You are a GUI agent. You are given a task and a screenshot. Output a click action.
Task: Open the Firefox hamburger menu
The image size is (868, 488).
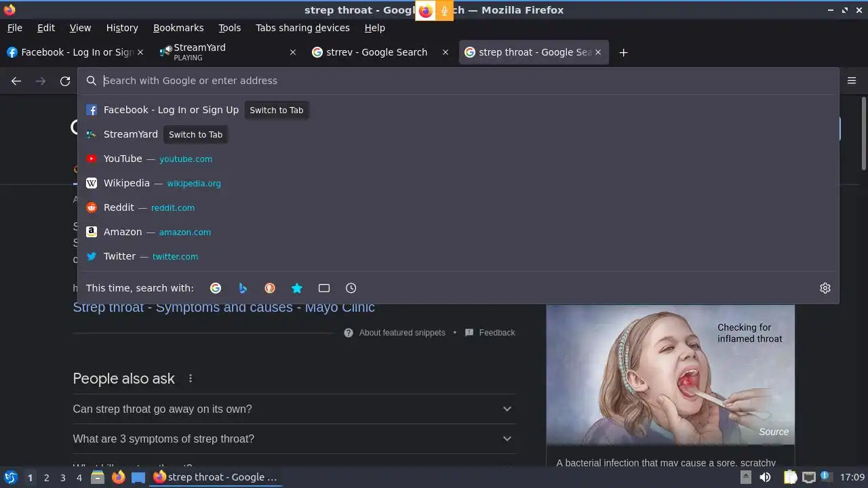pyautogui.click(x=852, y=81)
